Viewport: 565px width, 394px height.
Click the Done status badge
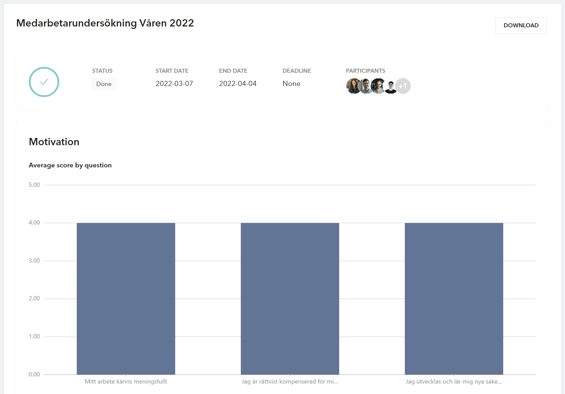tap(104, 84)
